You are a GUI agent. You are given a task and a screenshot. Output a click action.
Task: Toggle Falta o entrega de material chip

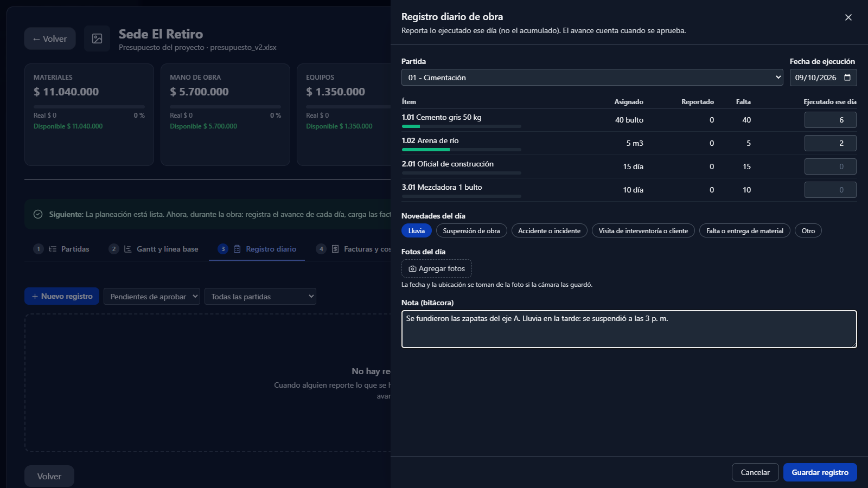pos(745,230)
